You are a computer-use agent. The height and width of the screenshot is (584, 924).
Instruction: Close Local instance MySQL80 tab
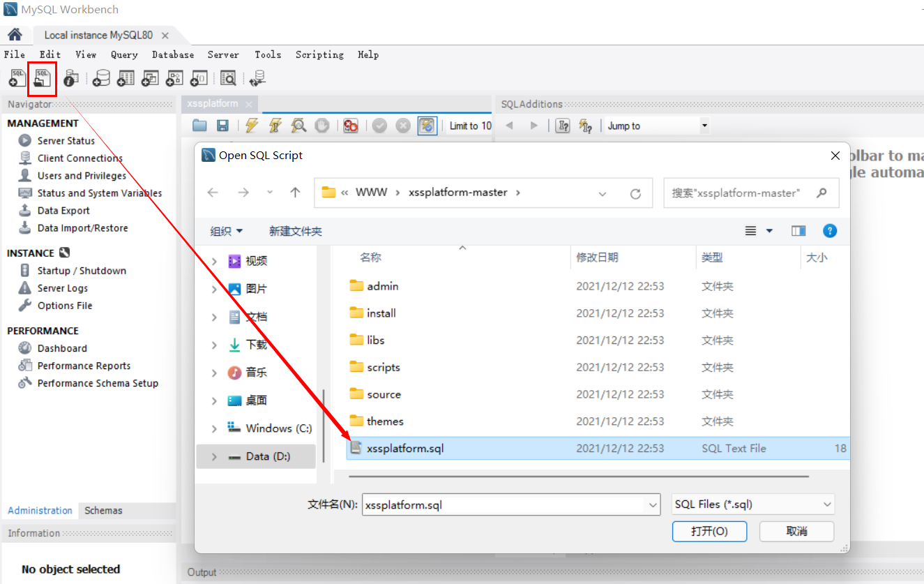165,36
